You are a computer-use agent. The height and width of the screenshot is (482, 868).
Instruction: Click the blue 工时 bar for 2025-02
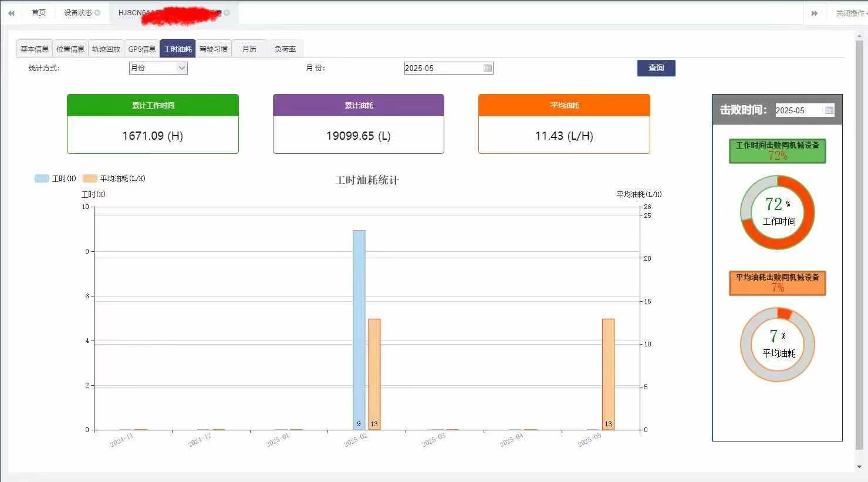point(359,329)
